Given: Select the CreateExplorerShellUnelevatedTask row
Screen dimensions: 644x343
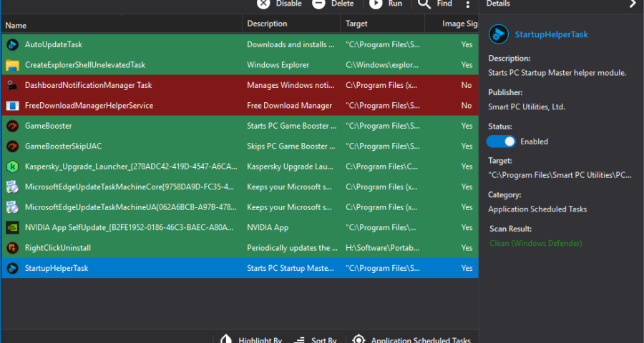Looking at the screenshot, I should point(240,65).
